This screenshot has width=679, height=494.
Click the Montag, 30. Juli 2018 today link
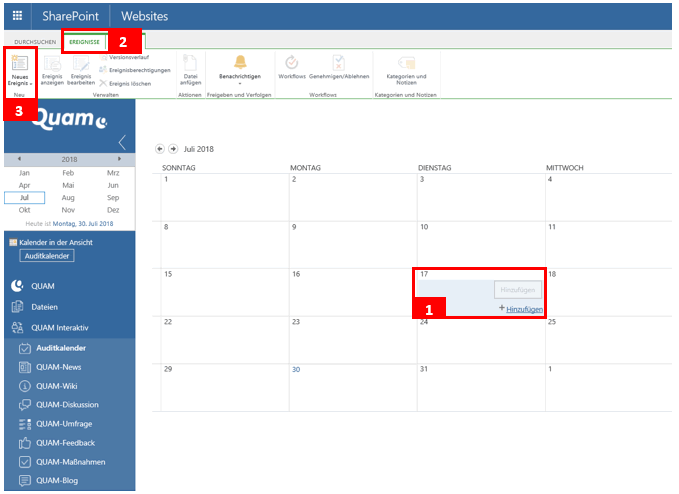83,224
